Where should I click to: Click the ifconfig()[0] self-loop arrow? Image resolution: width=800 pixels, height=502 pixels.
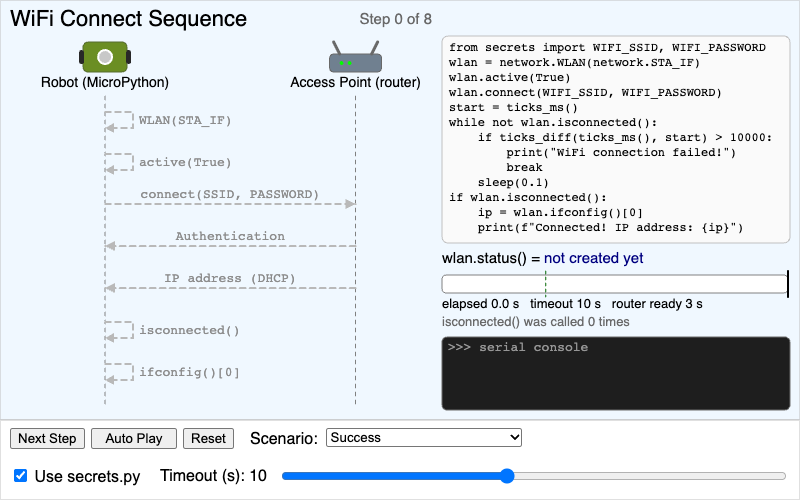pos(119,372)
